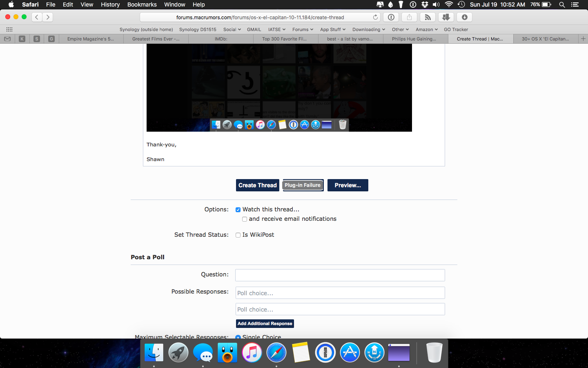Open Notes from the Dock
The width and height of the screenshot is (588, 368).
(x=301, y=352)
